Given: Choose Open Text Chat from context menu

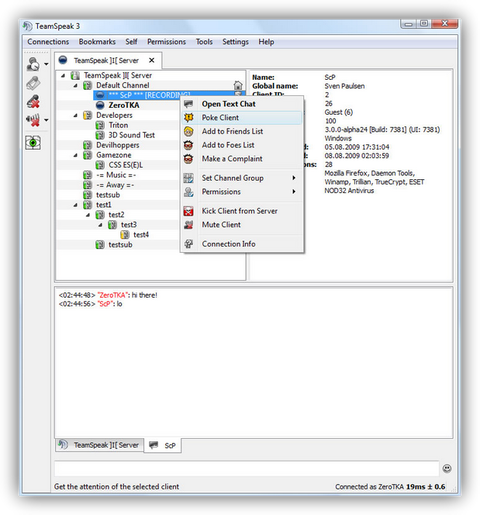Looking at the screenshot, I should (x=243, y=104).
